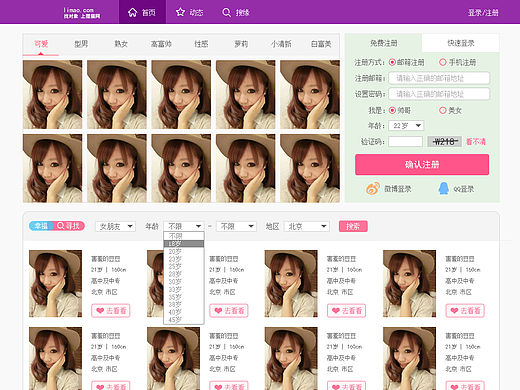The width and height of the screenshot is (520, 390).
Task: Select the 快速登录 tab
Action: point(461,43)
